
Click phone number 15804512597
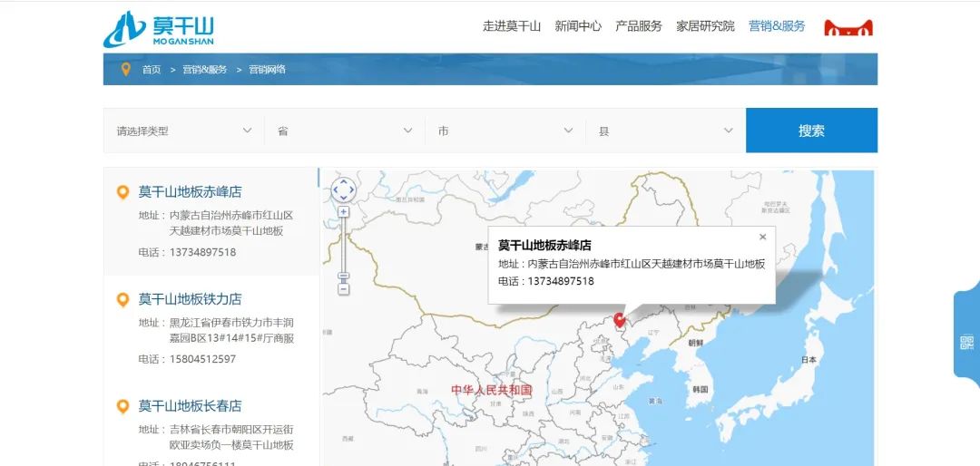pyautogui.click(x=202, y=359)
